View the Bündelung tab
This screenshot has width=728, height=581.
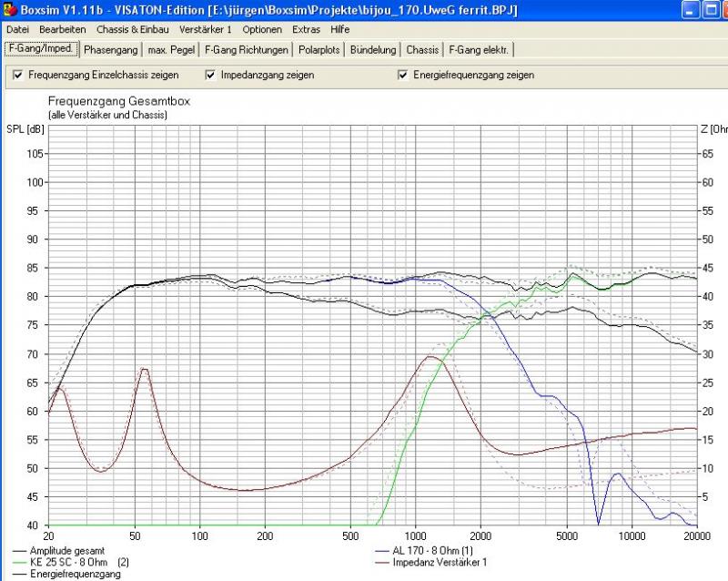[x=373, y=49]
